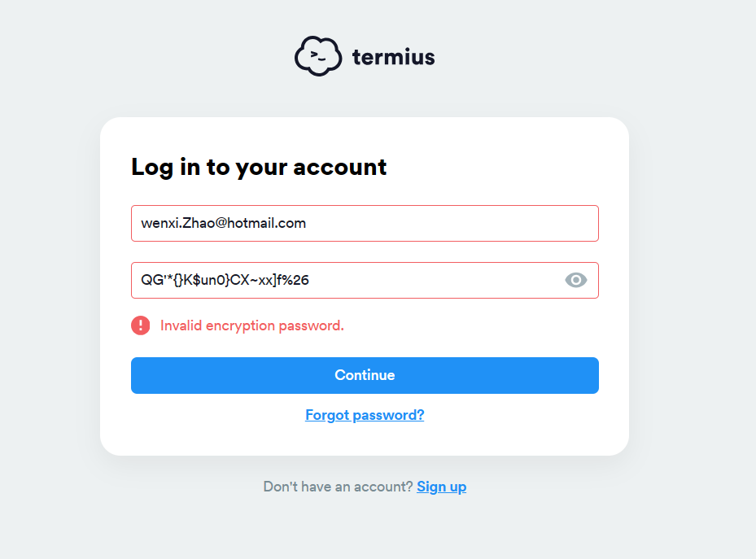Focus the email field containing wenxi.Zhao@hotmail.com
756x559 pixels.
tap(365, 223)
